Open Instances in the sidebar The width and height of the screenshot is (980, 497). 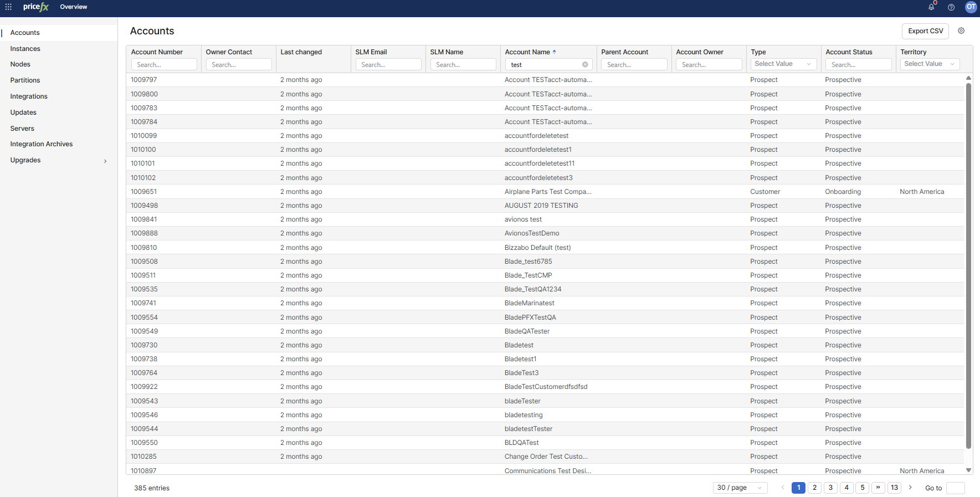(x=25, y=49)
